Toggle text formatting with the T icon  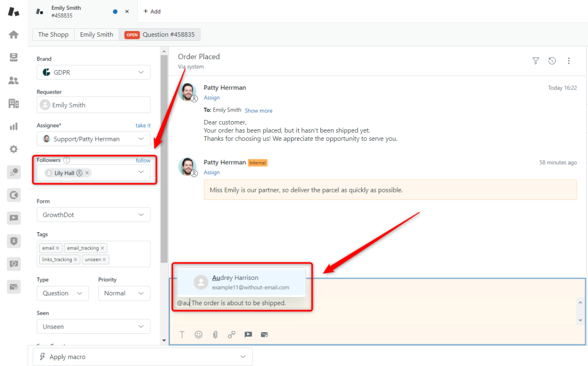coord(182,334)
